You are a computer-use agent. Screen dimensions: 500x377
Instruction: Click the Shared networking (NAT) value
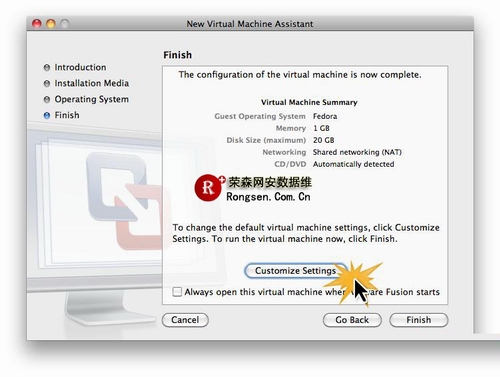click(x=357, y=152)
